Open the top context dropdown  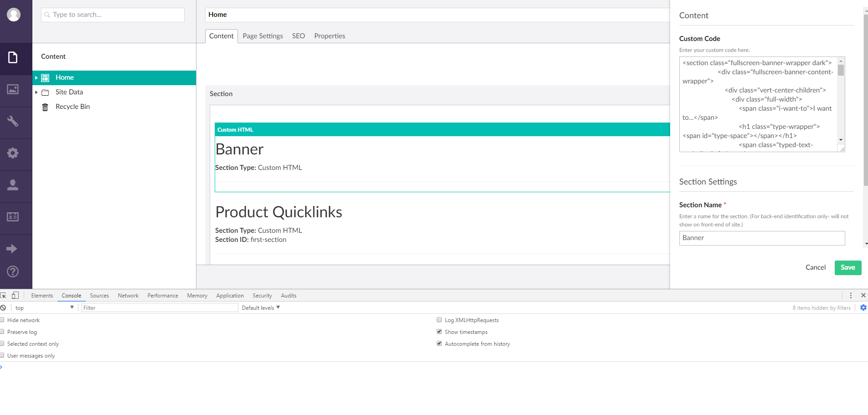pos(44,308)
